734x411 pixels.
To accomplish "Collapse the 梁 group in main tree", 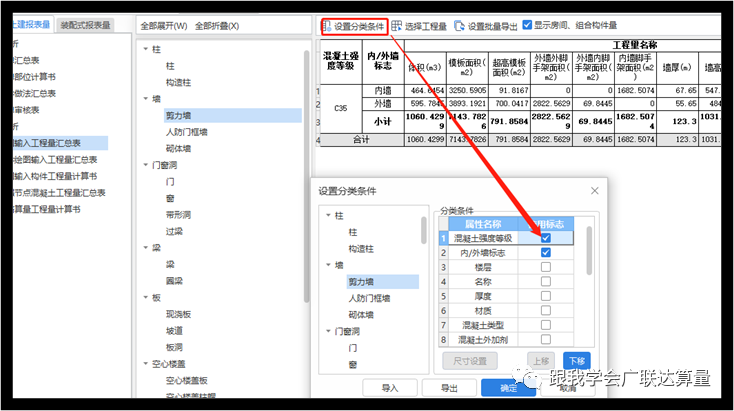I will click(146, 248).
